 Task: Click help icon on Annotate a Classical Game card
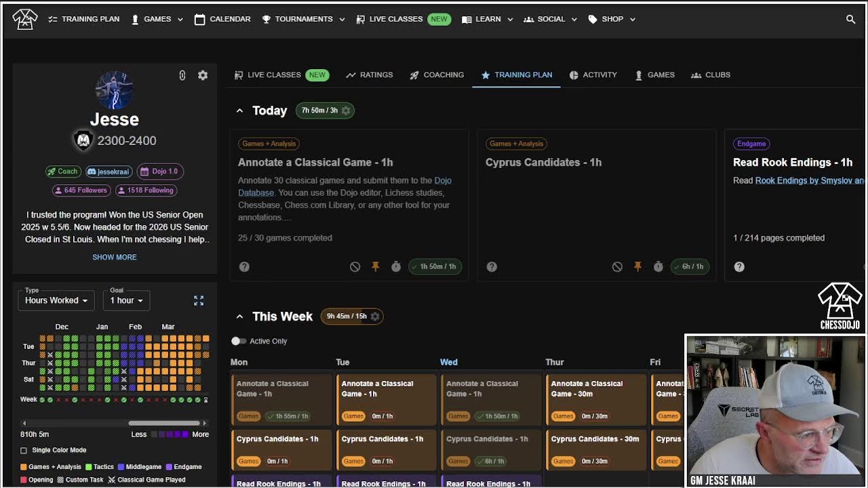click(x=244, y=266)
